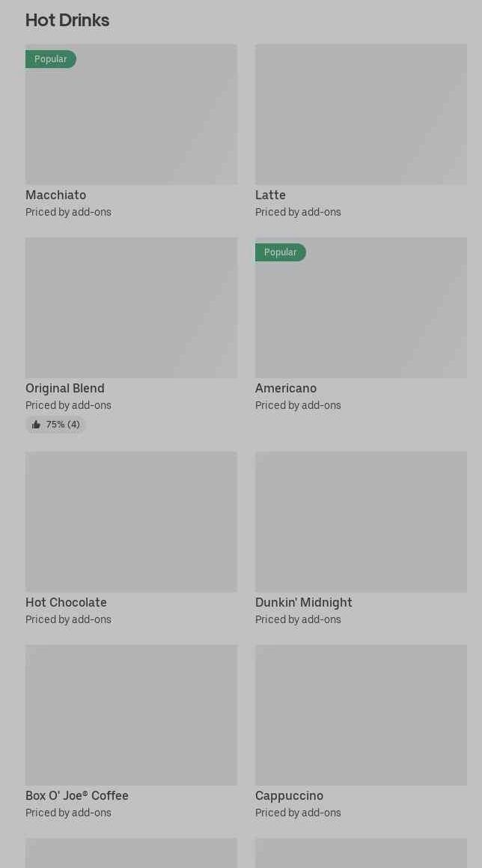The height and width of the screenshot is (868, 482).
Task: Click the Latte title text
Action: tap(270, 195)
